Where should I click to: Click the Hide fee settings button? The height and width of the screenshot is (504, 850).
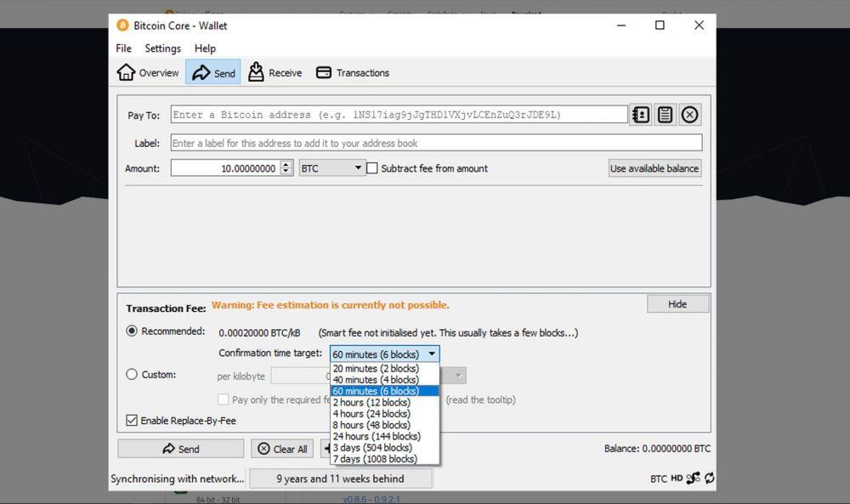click(677, 304)
